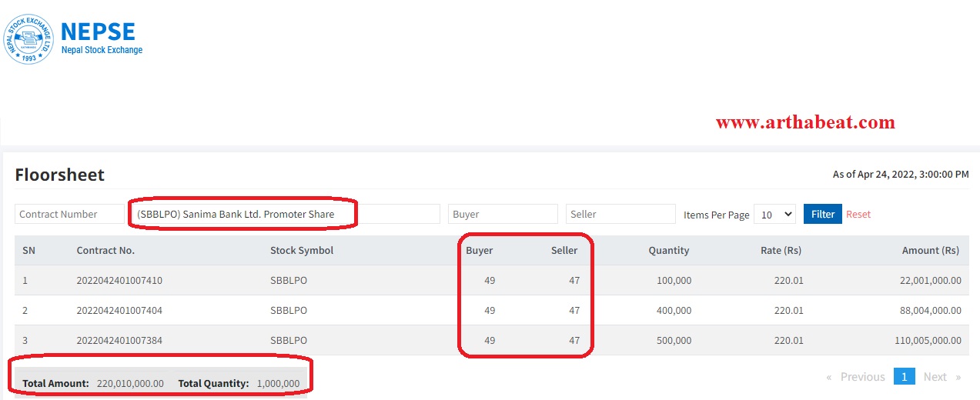Click the Buyer filter input field
The width and height of the screenshot is (980, 400).
tap(502, 214)
